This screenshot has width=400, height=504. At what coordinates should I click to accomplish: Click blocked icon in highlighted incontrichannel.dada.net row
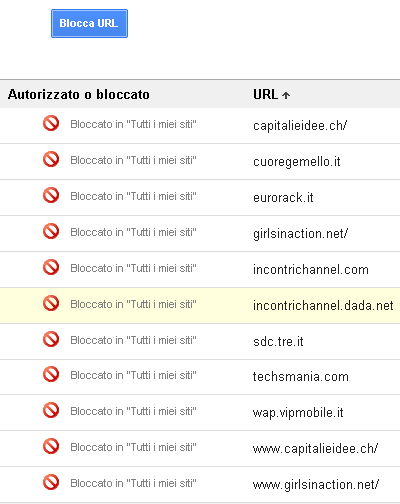pyautogui.click(x=51, y=303)
